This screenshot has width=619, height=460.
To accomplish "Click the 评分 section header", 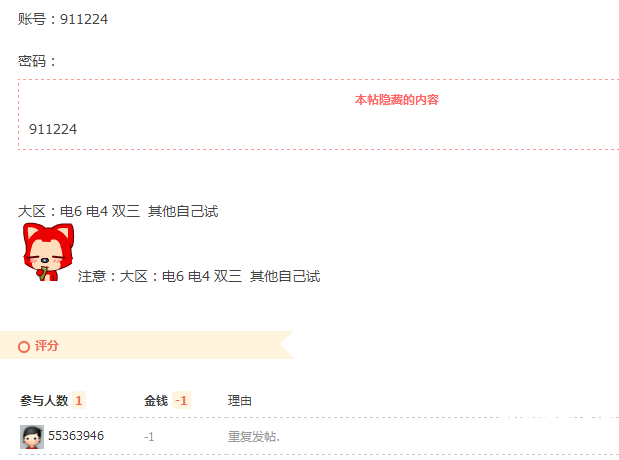I will coord(47,345).
